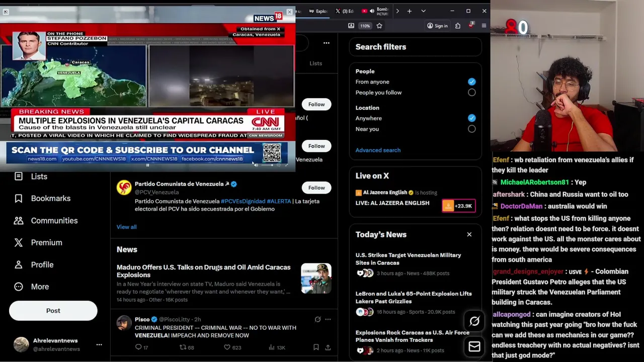
Task: Pause the picture-in-picture news video
Action: click(147, 165)
